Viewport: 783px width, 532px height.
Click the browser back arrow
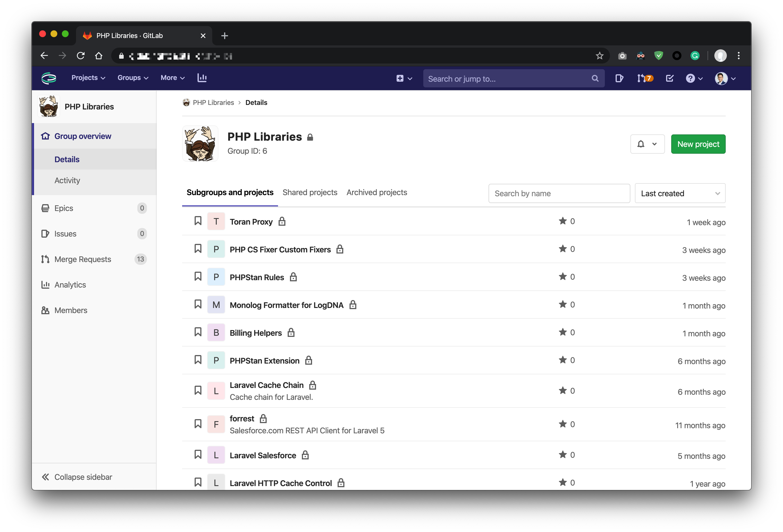tap(44, 56)
